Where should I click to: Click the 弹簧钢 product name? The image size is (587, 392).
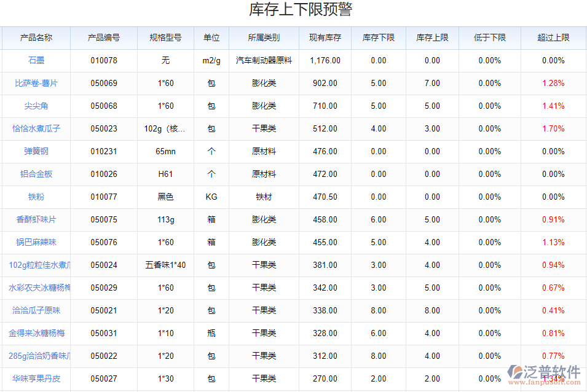click(x=35, y=151)
